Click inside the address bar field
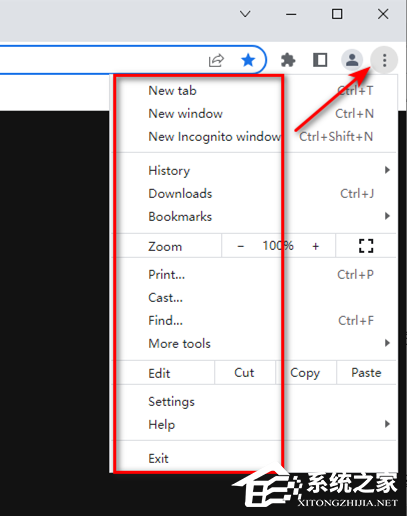 [100, 60]
